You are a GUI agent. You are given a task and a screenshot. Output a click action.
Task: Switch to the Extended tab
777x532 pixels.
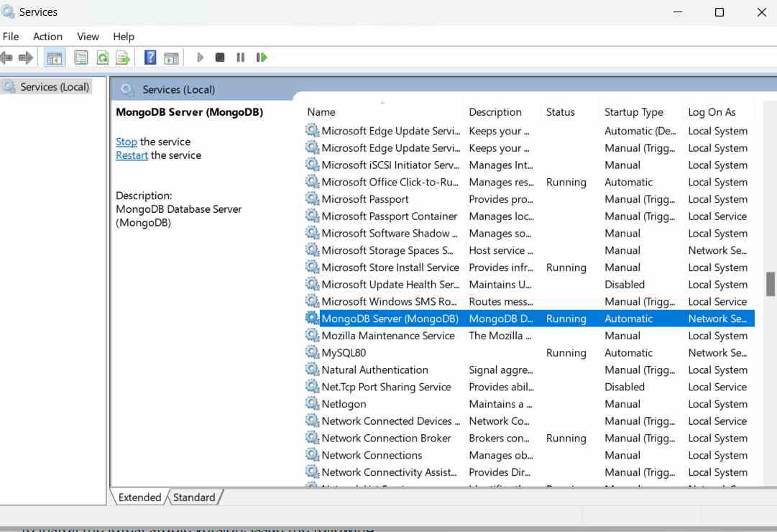tap(139, 497)
